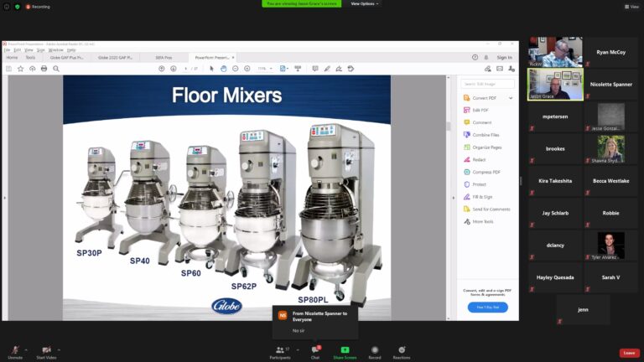This screenshot has height=362, width=644.
Task: Open the File menu
Action: pyautogui.click(x=7, y=50)
